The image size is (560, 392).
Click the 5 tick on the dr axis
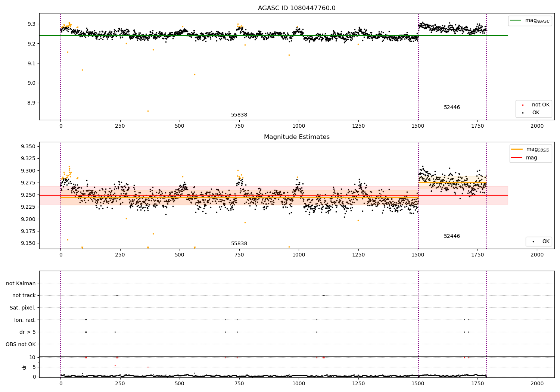click(34, 367)
